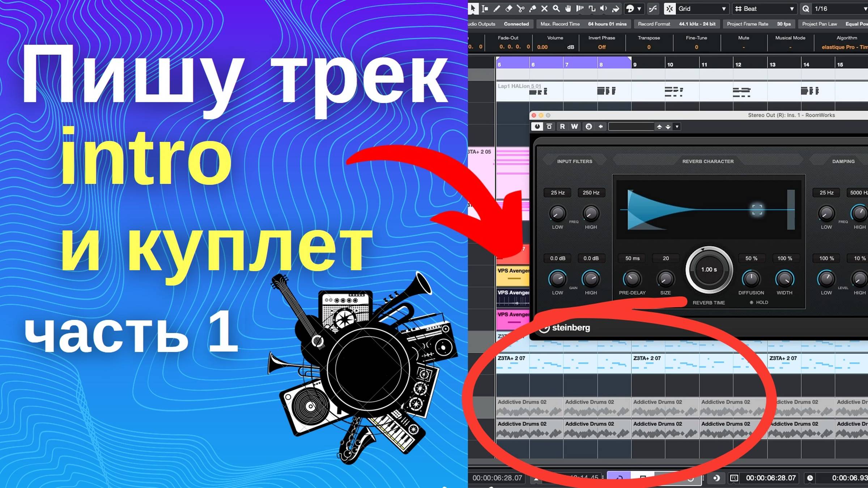Expand the Algorithm dropdown elastique Pro
This screenshot has height=488, width=868.
tap(845, 46)
